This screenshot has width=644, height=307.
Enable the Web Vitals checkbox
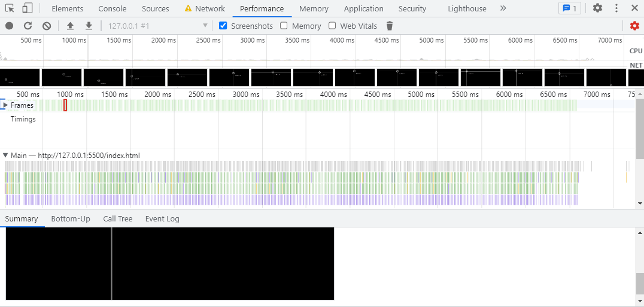[332, 26]
